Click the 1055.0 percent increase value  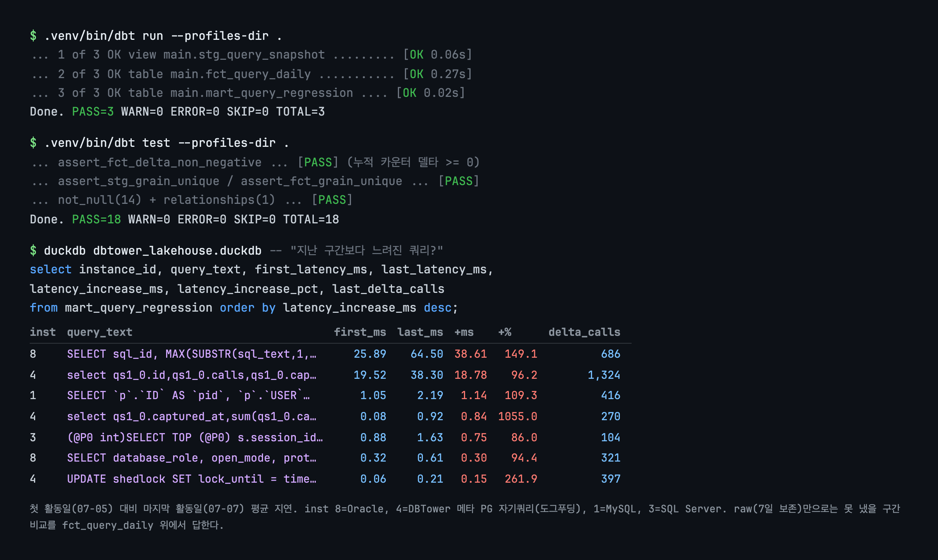point(518,417)
